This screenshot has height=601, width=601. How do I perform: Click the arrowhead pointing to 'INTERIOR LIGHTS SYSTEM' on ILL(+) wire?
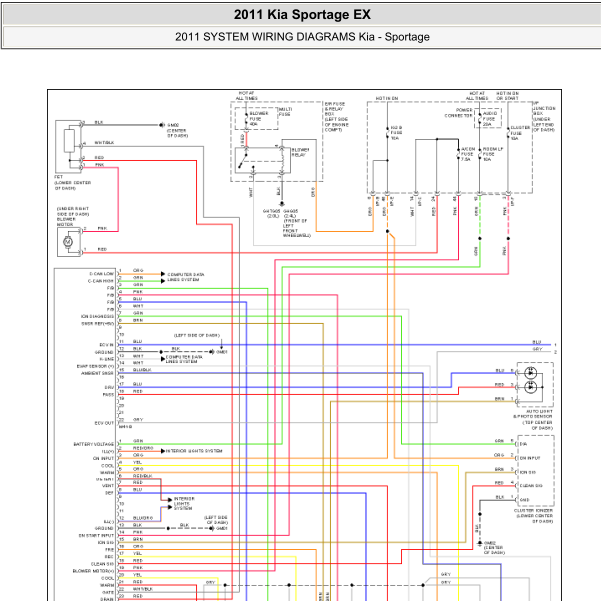pos(163,451)
